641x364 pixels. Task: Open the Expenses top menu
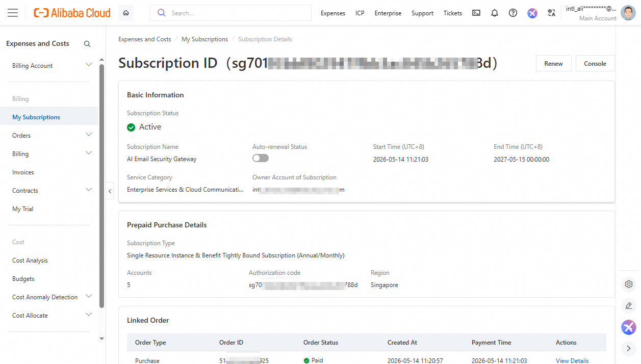[333, 13]
